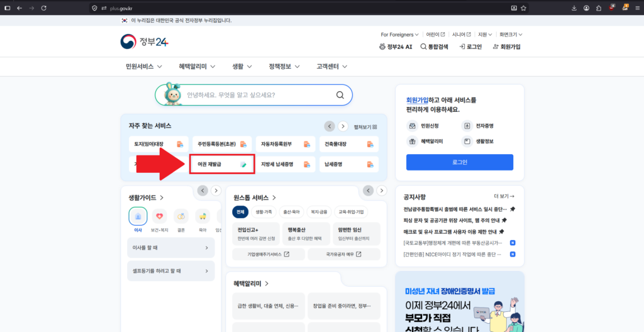Click 펼쳐보기 expand button
The image size is (644, 332).
coord(365,126)
